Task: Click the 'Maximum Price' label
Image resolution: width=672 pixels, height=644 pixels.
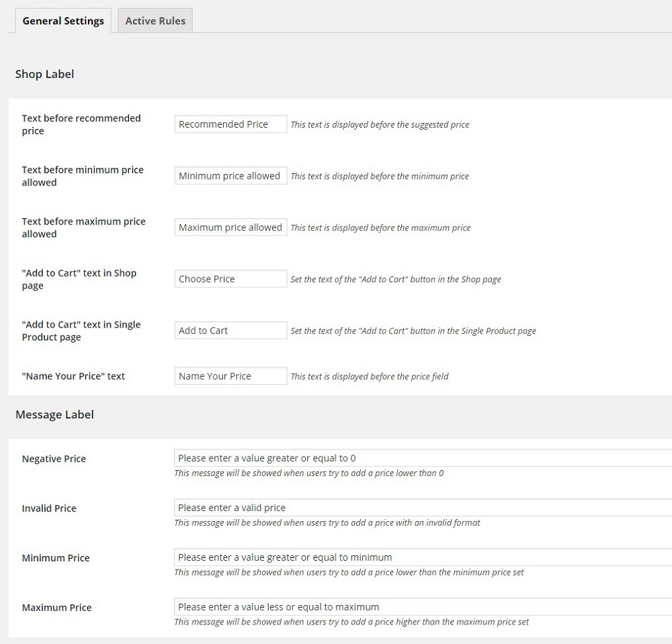Action: pyautogui.click(x=56, y=608)
